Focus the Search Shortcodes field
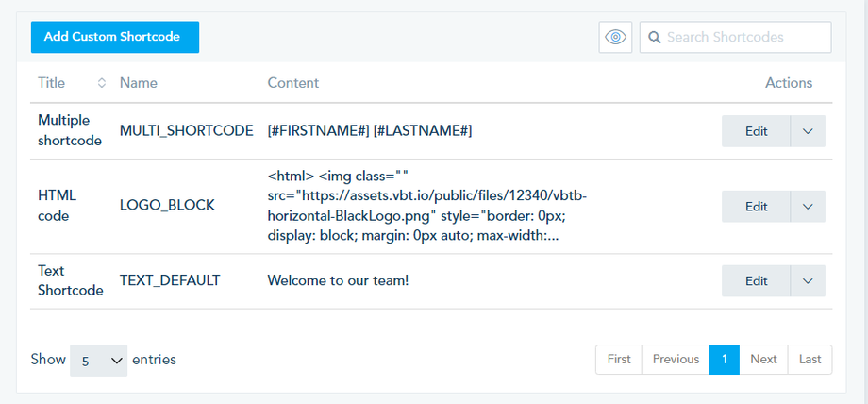The width and height of the screenshot is (868, 404). click(743, 38)
